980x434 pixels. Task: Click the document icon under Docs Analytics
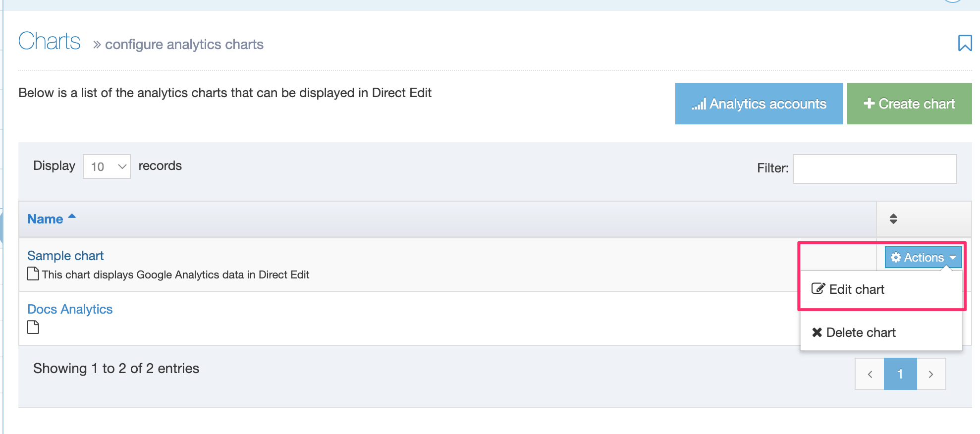tap(33, 327)
